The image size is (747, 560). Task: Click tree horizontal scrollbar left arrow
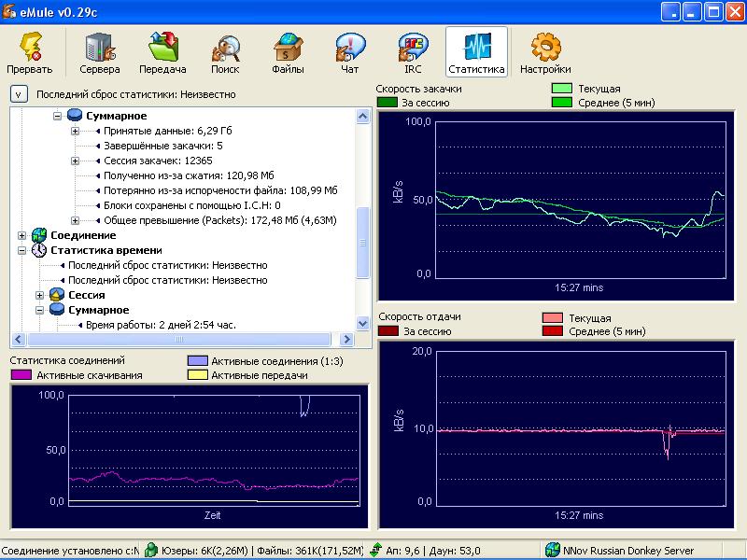[18, 339]
